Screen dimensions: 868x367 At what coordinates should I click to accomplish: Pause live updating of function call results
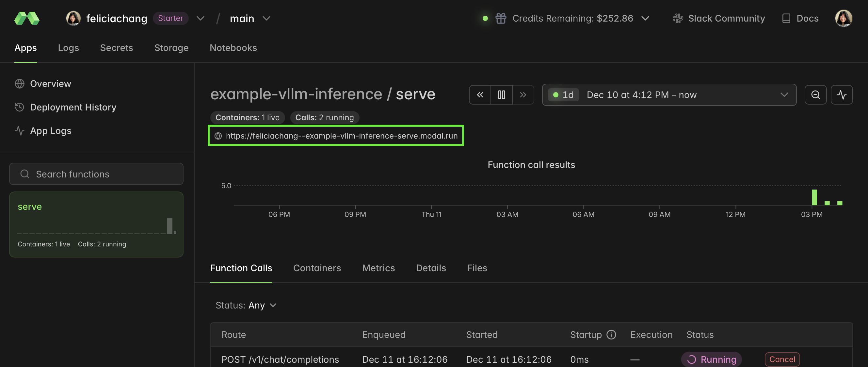(x=501, y=95)
